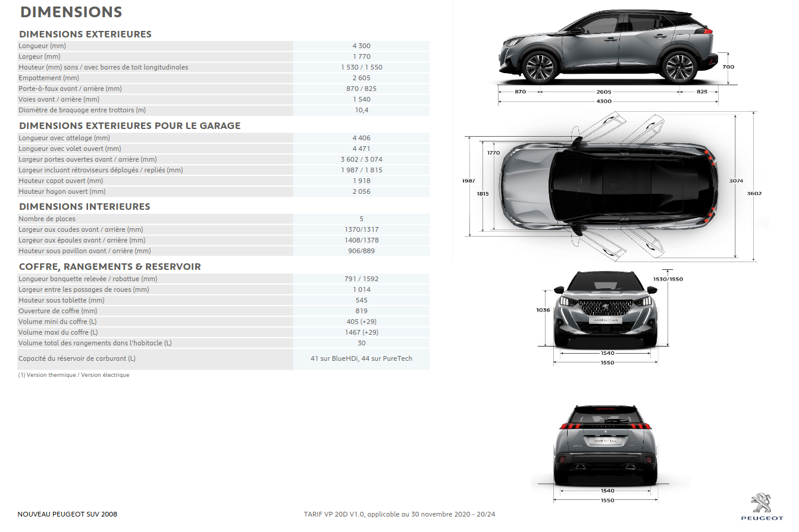Click the 700 dimension label on side view
The width and height of the screenshot is (799, 532).
pyautogui.click(x=728, y=67)
